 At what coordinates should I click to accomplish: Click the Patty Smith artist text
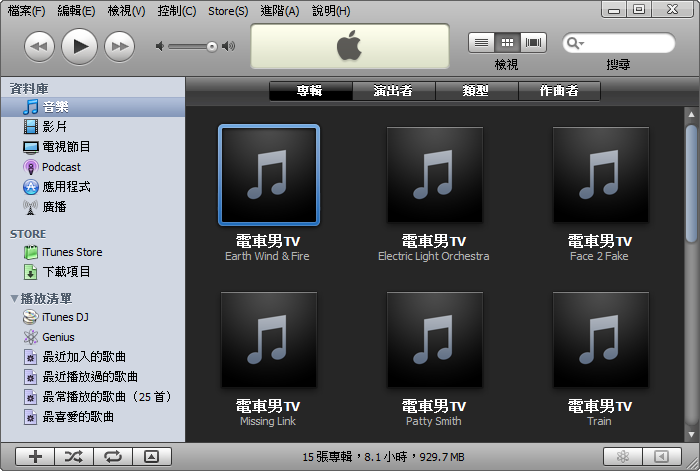tap(433, 421)
